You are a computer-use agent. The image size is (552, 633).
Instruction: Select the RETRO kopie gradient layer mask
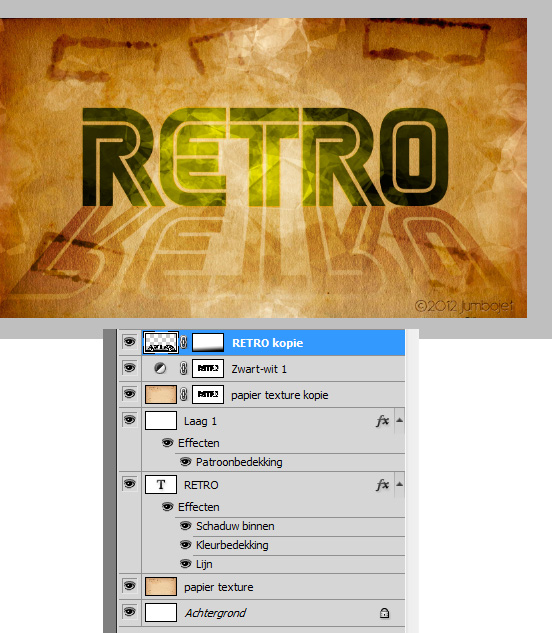tap(208, 342)
